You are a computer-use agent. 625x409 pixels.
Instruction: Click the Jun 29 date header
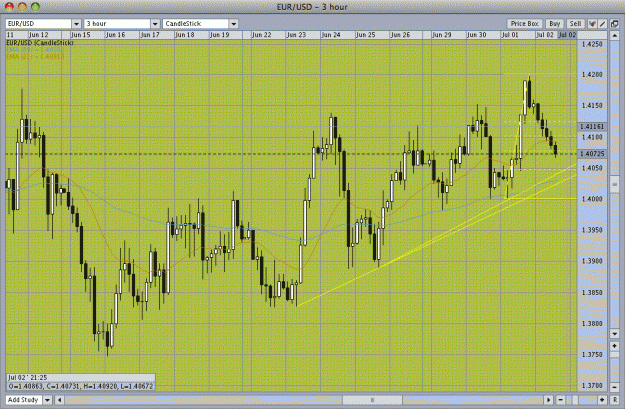pos(442,35)
